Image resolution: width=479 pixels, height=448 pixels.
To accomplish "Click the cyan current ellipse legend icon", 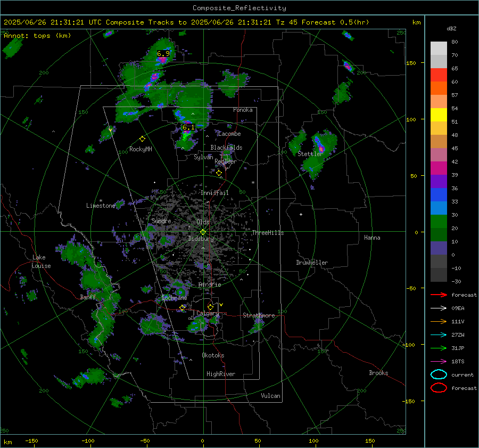I will tap(439, 374).
